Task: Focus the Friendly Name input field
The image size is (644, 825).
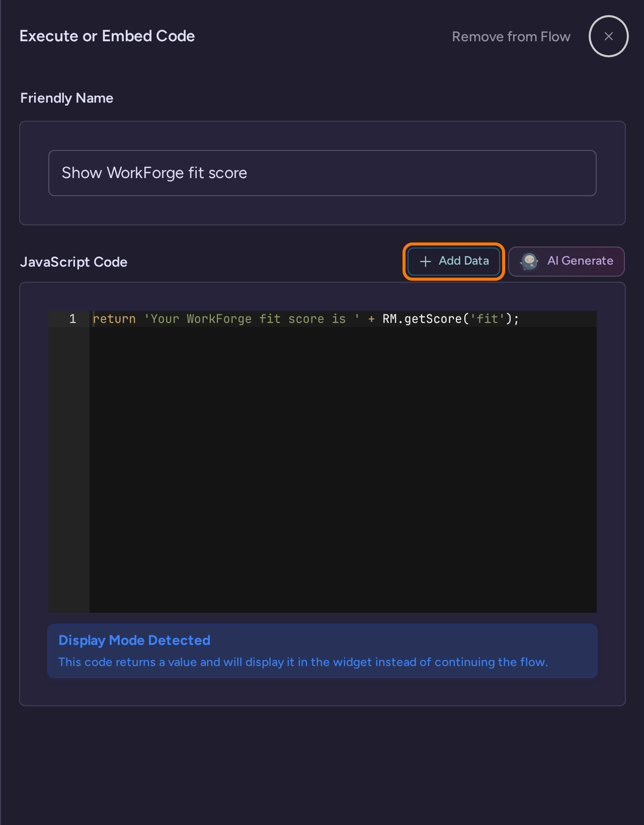Action: tap(323, 173)
